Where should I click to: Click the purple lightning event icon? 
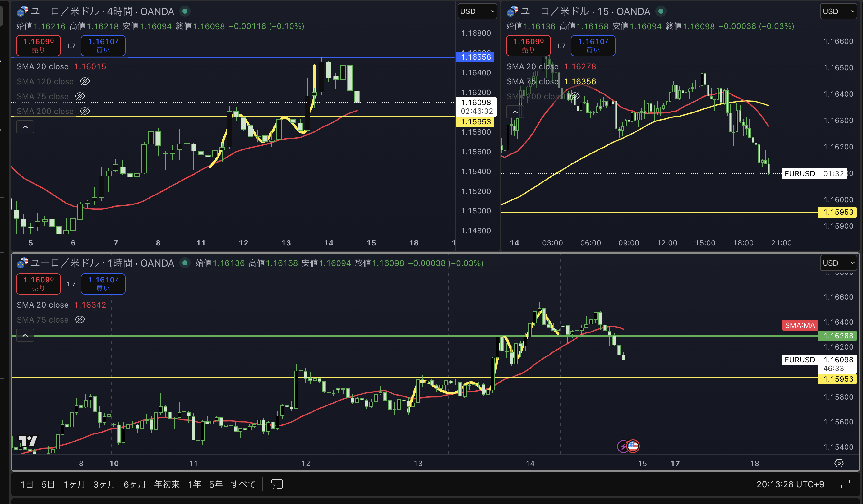tap(622, 446)
